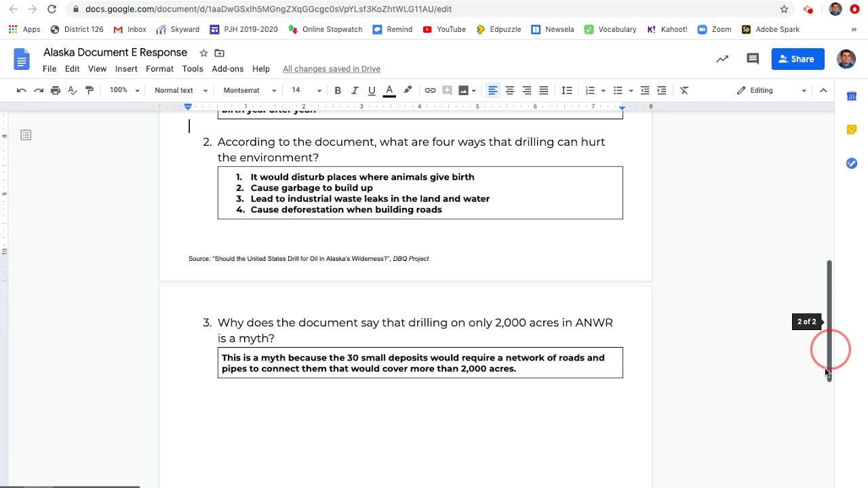The image size is (868, 488).
Task: Click the All changes saved in Drive link
Action: (332, 69)
